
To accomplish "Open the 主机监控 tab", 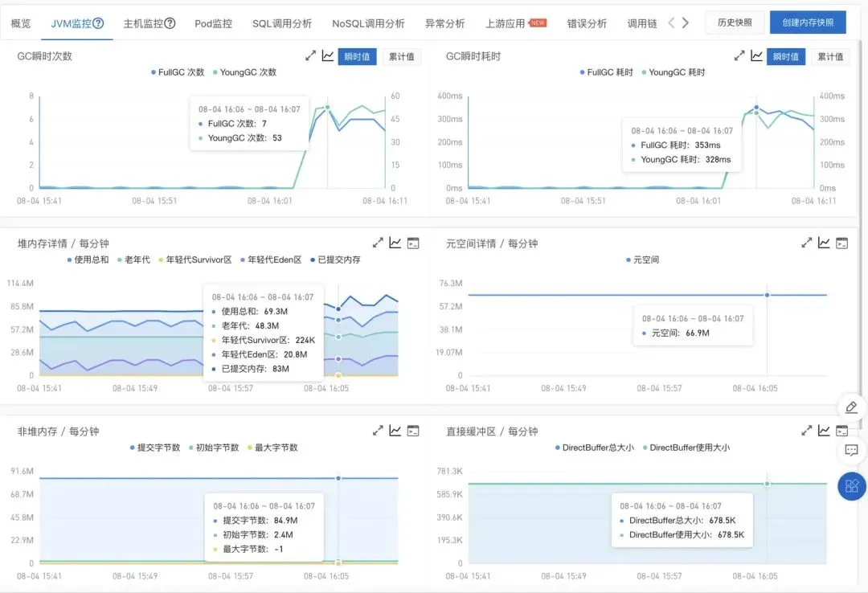I will point(143,23).
